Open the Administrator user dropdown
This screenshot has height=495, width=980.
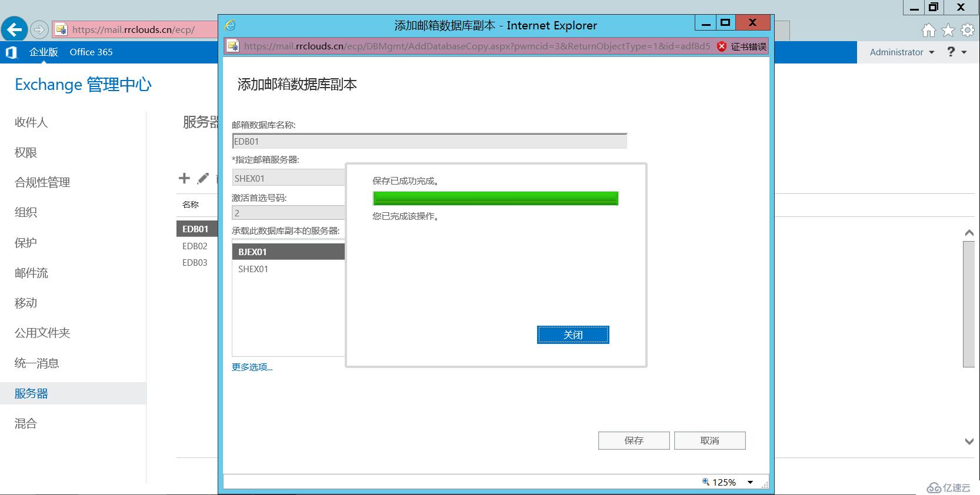click(x=902, y=52)
